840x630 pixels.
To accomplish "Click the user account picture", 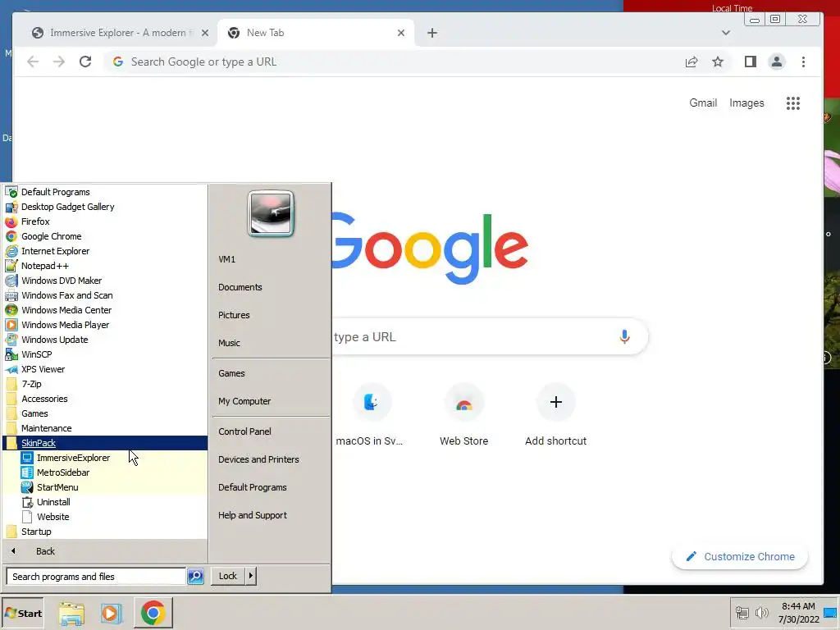I will pyautogui.click(x=271, y=214).
